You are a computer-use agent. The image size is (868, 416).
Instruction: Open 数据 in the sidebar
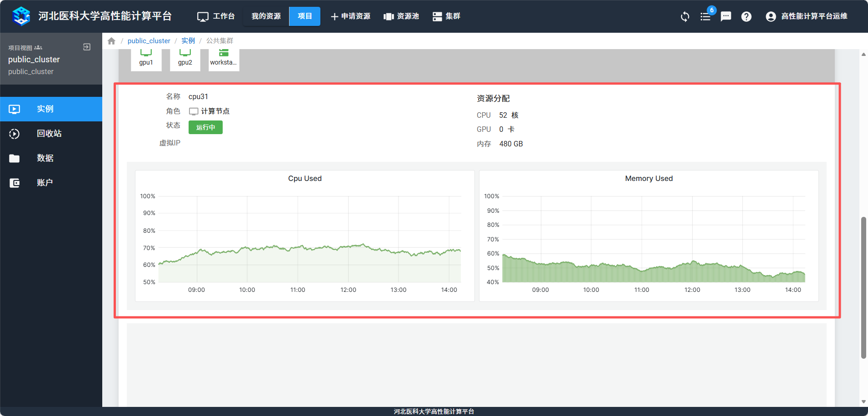tap(45, 158)
